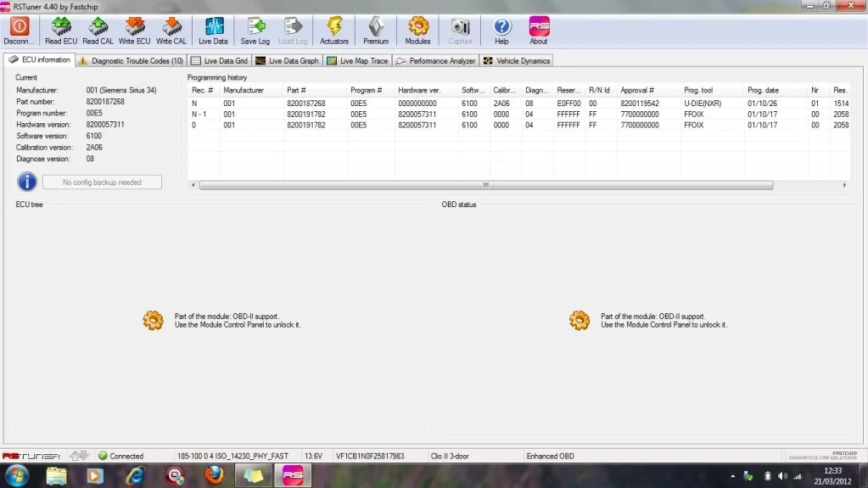Select the record 0 row in programming history
The image size is (868, 488).
[519, 126]
